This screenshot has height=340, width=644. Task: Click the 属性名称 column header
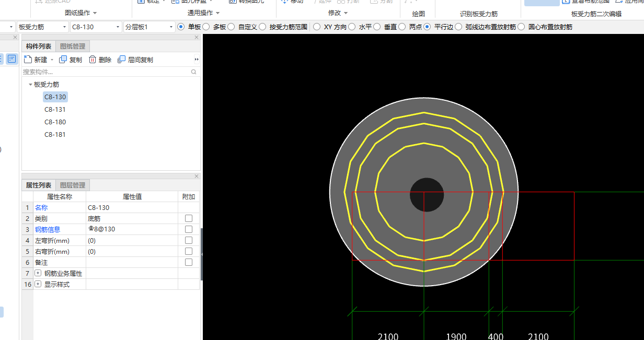tap(60, 196)
